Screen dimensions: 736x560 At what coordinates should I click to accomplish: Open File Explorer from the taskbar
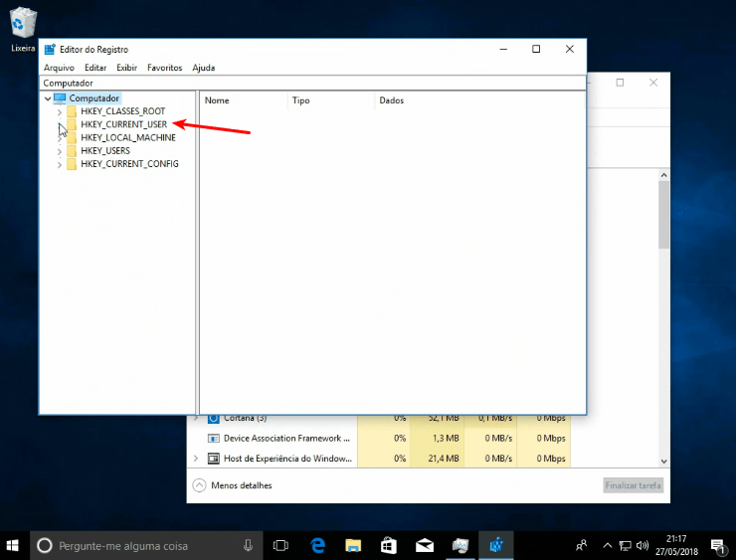[353, 545]
